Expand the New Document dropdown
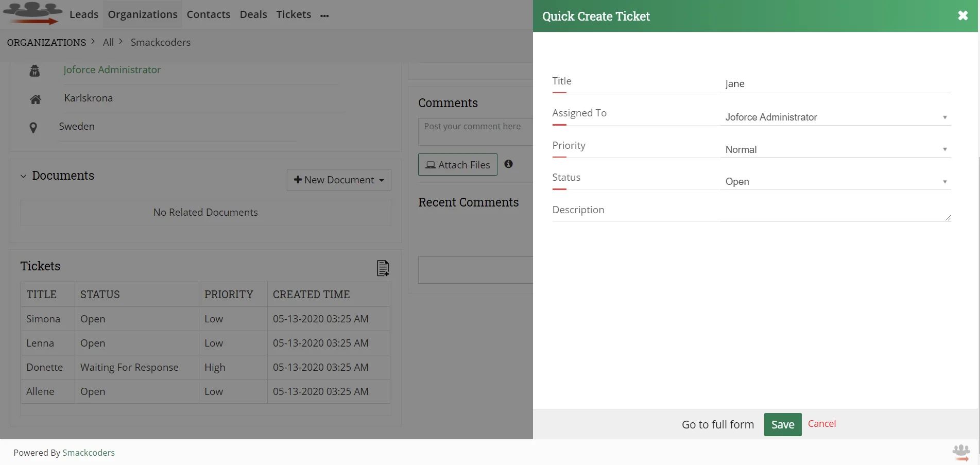The width and height of the screenshot is (980, 465). [x=382, y=180]
